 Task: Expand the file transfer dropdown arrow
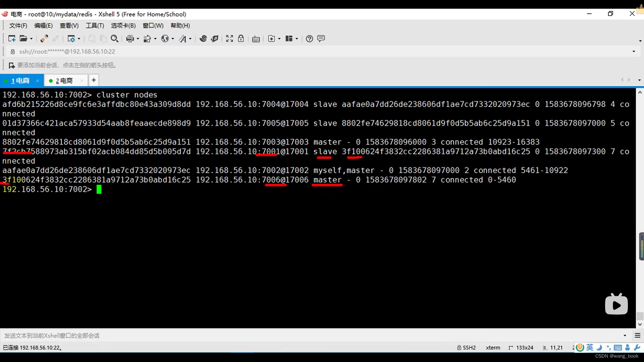click(155, 39)
